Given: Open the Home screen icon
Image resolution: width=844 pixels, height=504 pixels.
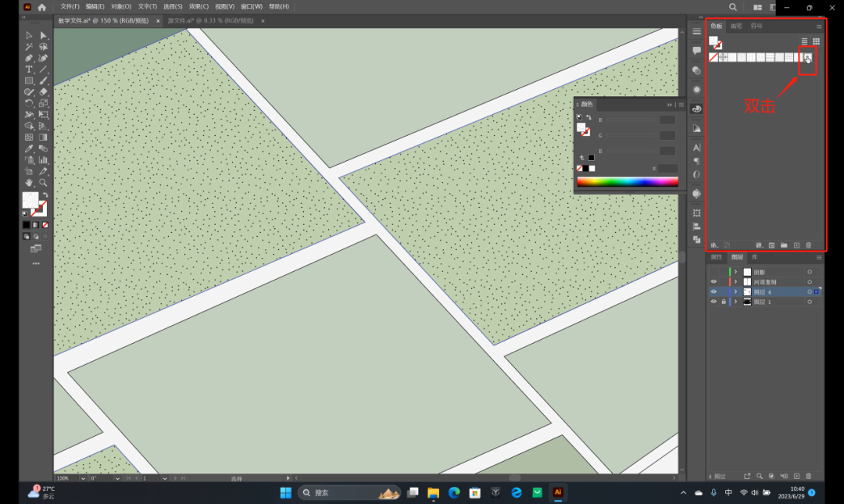Looking at the screenshot, I should [42, 7].
